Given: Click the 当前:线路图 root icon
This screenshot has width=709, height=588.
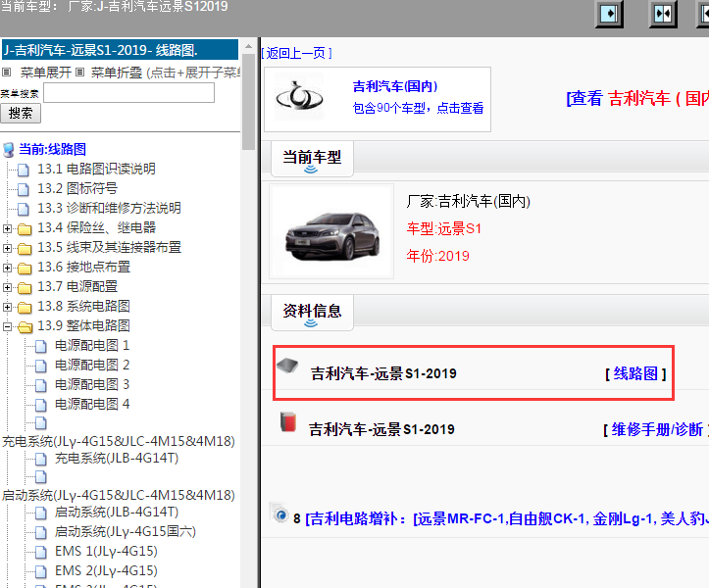Looking at the screenshot, I should 8,150.
